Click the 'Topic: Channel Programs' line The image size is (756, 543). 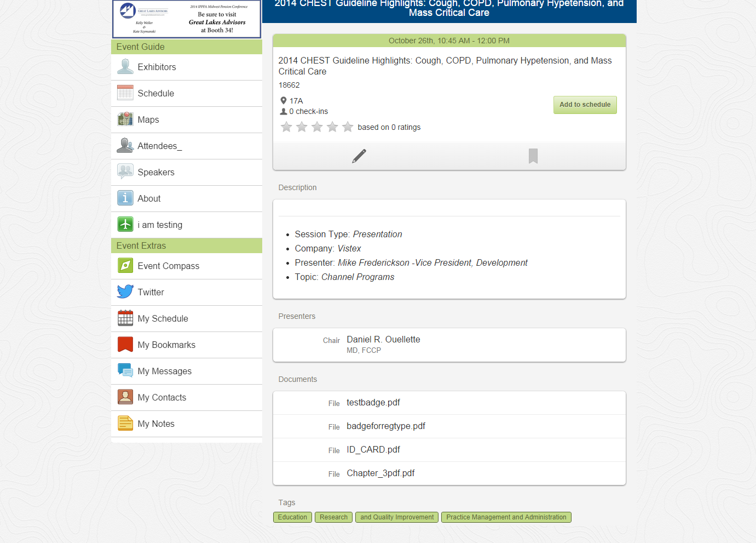[x=344, y=277]
